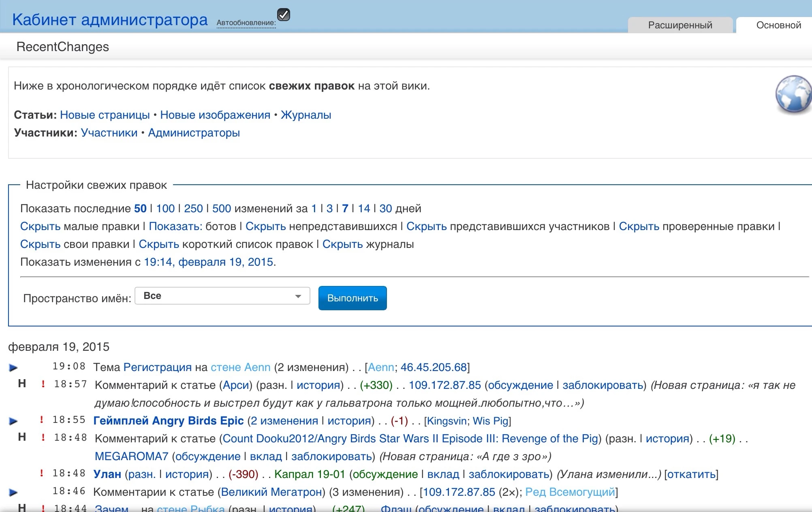This screenshot has height=512, width=812.
Task: Open the Пространство имён dropdown
Action: [222, 296]
